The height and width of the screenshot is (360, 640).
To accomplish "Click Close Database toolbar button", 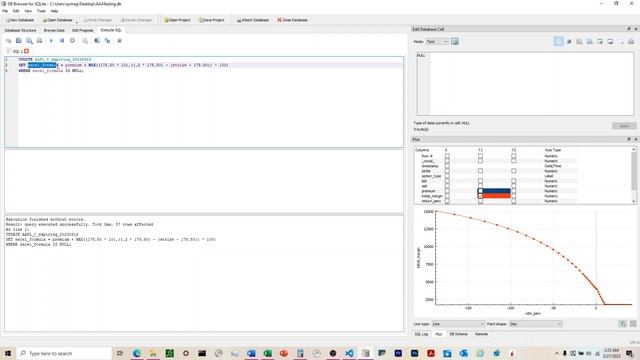I will pyautogui.click(x=292, y=20).
